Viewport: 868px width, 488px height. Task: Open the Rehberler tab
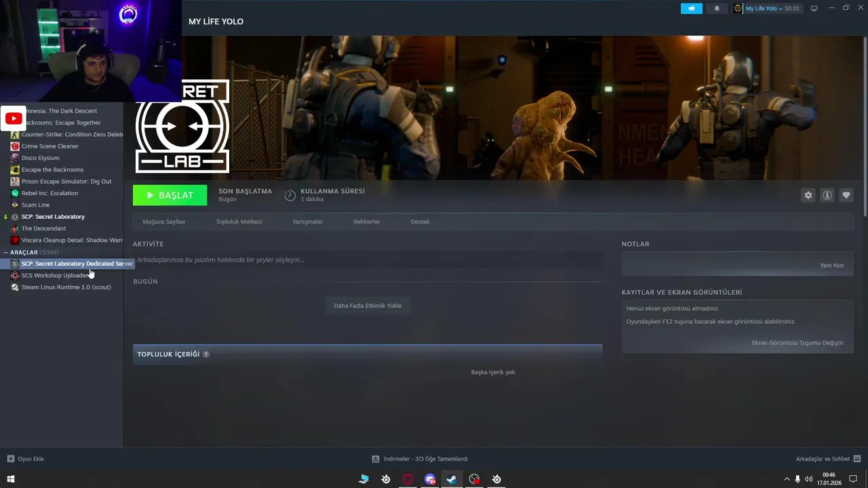[367, 222]
